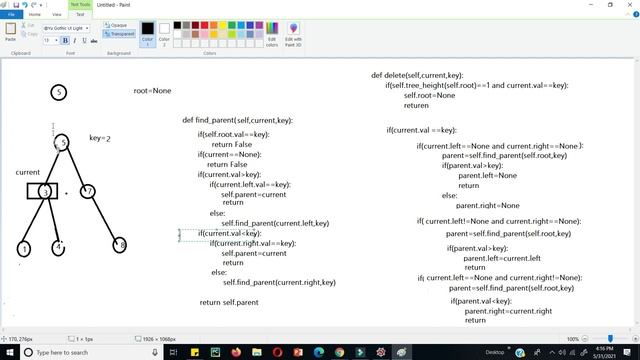This screenshot has width=640, height=360.
Task: Select Color 1 foreground box
Action: pyautogui.click(x=148, y=34)
